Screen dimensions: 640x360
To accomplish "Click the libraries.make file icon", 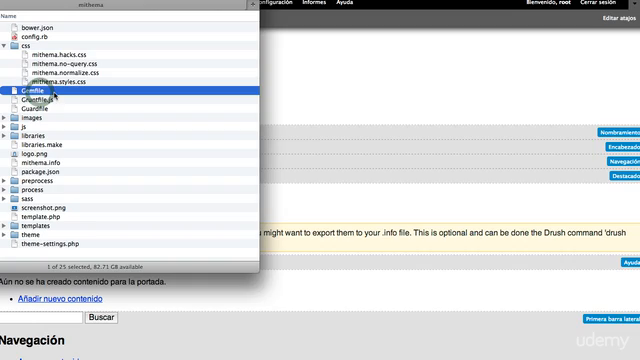I will (14, 145).
